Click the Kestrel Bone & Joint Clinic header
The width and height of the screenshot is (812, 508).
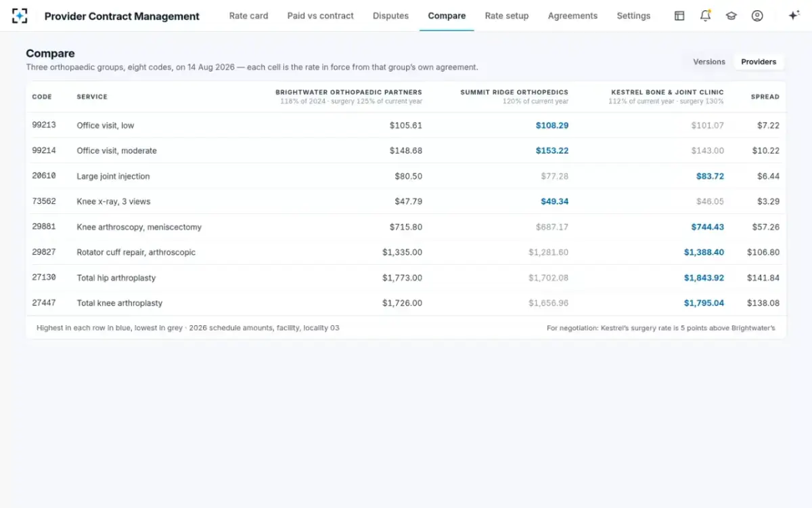667,92
